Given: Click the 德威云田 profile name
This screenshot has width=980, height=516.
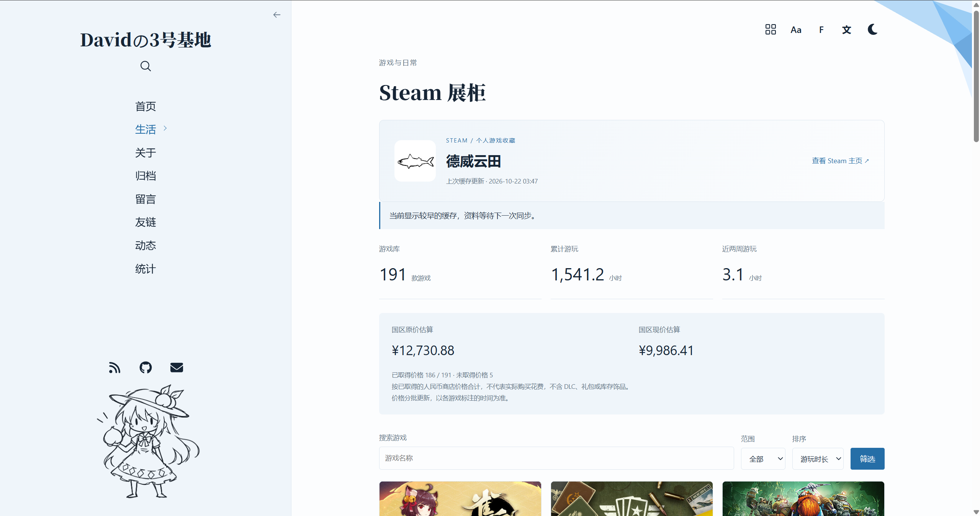Looking at the screenshot, I should point(473,161).
